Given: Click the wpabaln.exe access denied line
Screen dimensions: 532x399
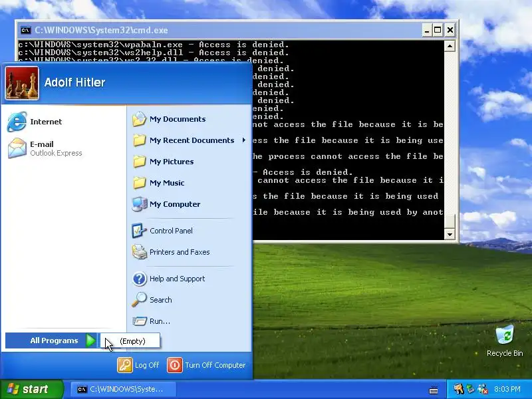Looking at the screenshot, I should pyautogui.click(x=154, y=45).
